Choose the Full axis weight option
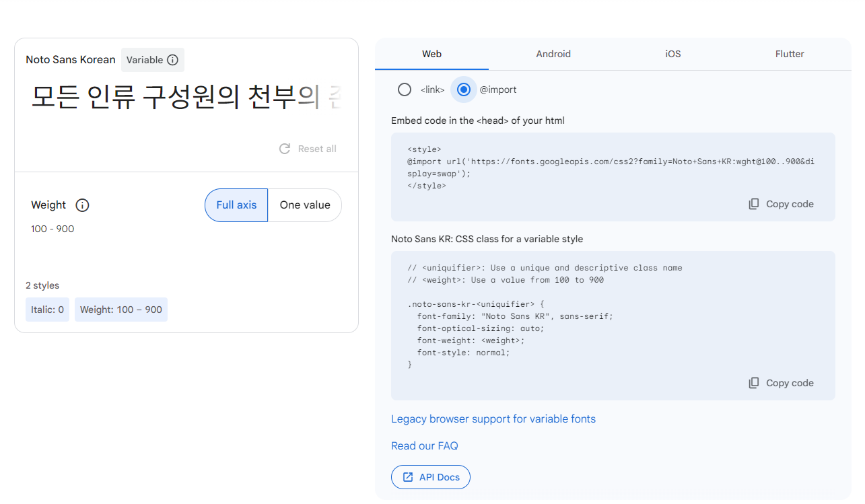This screenshot has width=865, height=504. [x=236, y=205]
